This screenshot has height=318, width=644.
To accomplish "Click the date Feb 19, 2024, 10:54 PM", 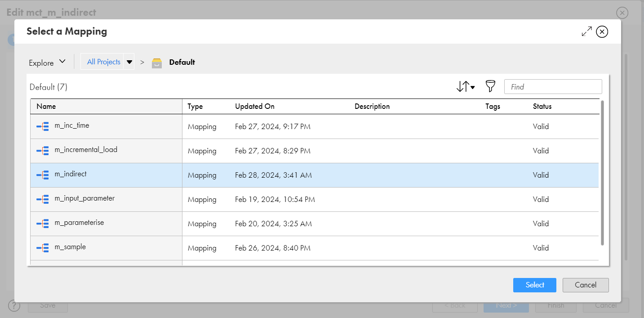I will [275, 200].
